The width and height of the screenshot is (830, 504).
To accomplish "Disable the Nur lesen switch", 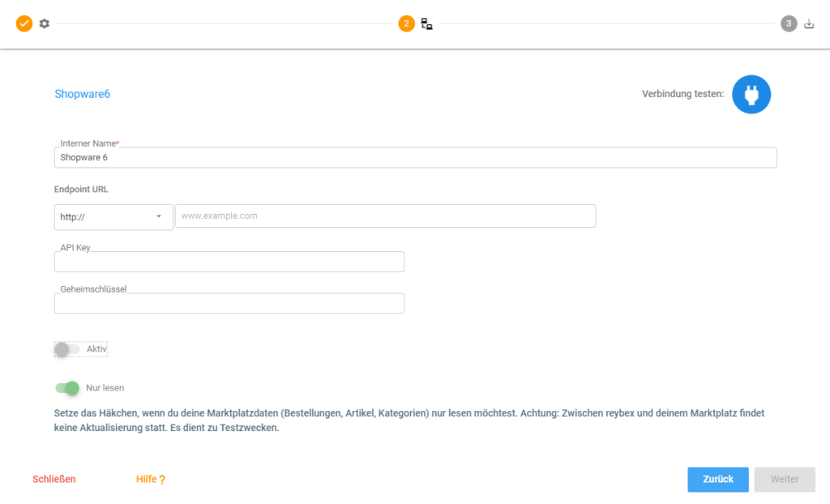I will click(67, 388).
